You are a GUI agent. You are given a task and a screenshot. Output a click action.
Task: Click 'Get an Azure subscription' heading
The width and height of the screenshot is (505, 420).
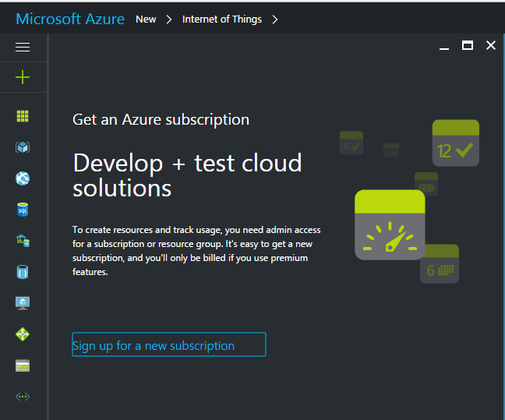161,120
